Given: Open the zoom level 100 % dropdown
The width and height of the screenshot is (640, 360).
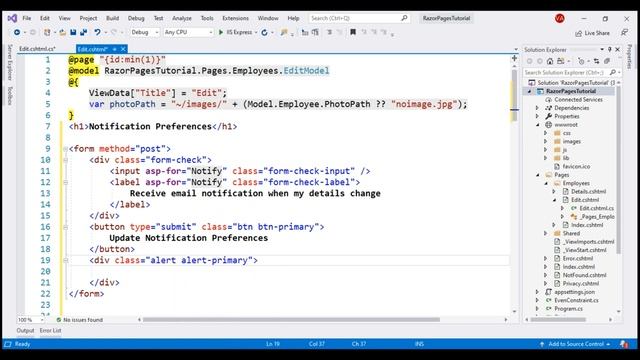Looking at the screenshot, I should pyautogui.click(x=31, y=320).
